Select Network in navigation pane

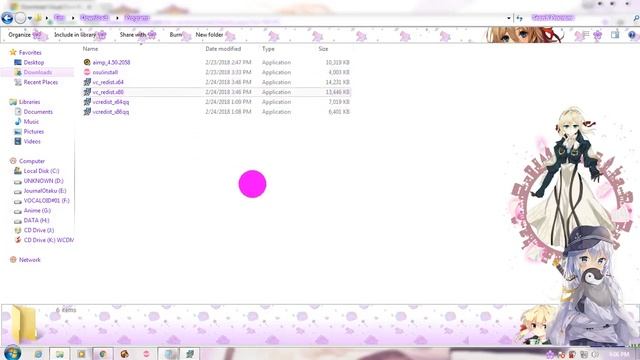(x=29, y=260)
